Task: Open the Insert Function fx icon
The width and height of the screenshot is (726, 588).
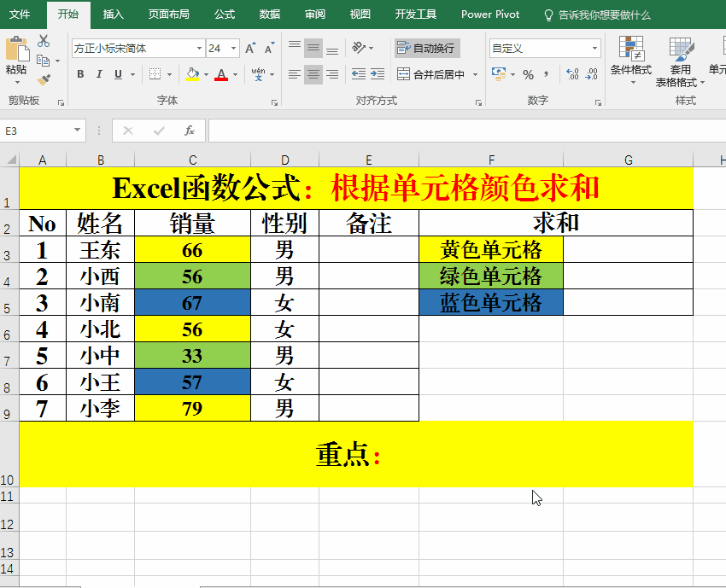Action: coord(190,131)
